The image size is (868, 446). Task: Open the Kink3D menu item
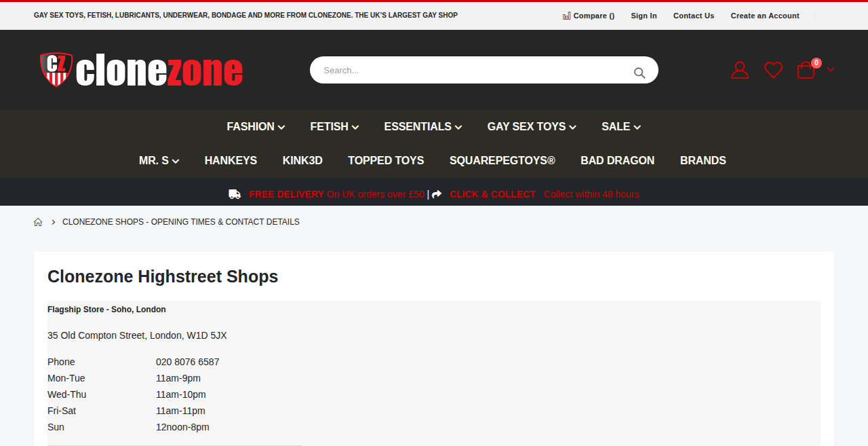point(302,160)
